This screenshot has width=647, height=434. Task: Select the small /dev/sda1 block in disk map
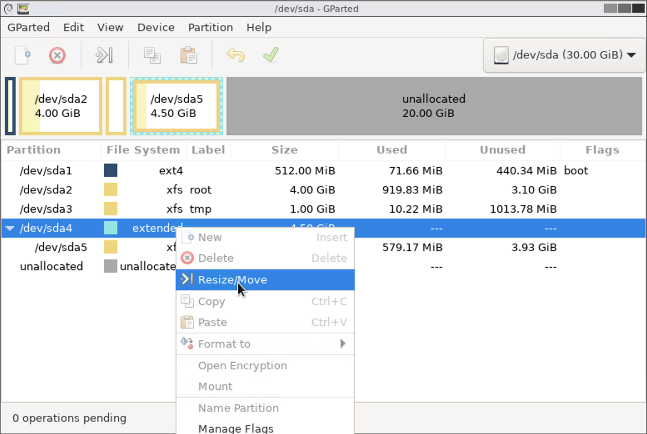coord(10,106)
